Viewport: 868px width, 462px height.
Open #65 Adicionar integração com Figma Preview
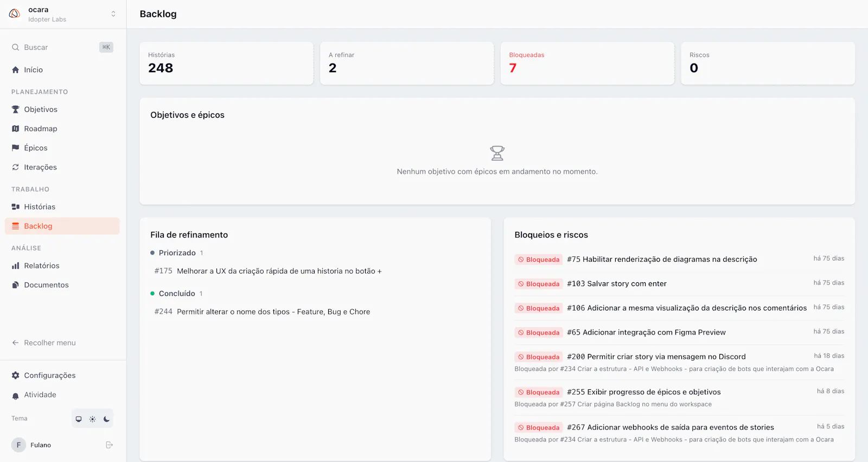[646, 333]
